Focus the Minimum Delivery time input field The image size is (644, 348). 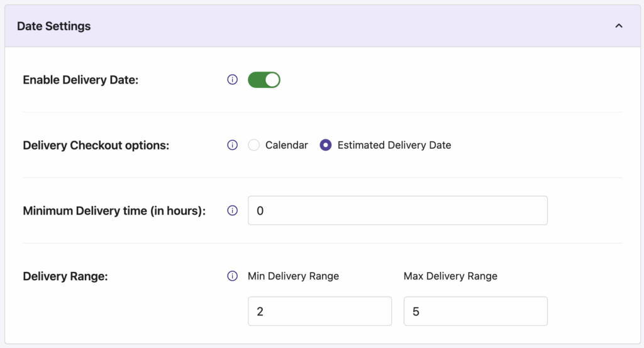click(x=397, y=210)
